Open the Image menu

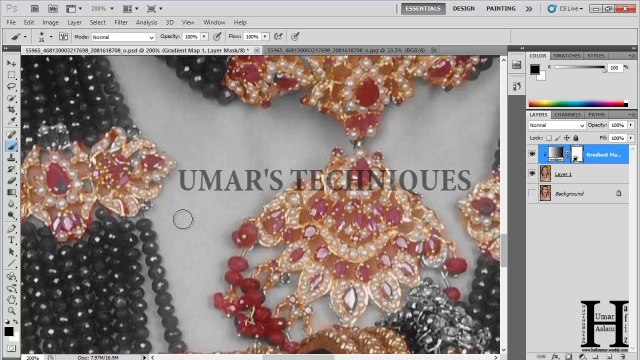(x=51, y=22)
